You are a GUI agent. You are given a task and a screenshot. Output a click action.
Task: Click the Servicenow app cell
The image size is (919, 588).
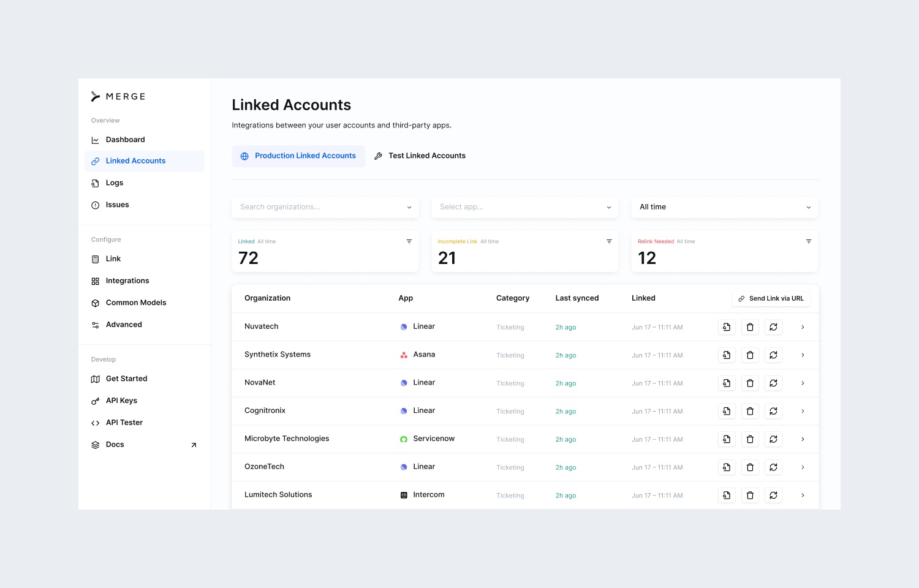(x=428, y=439)
